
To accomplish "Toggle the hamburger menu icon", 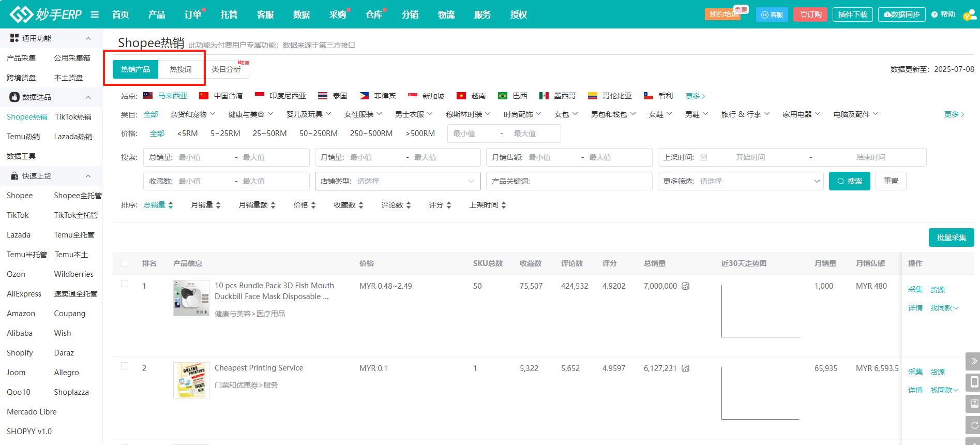I will click(95, 14).
